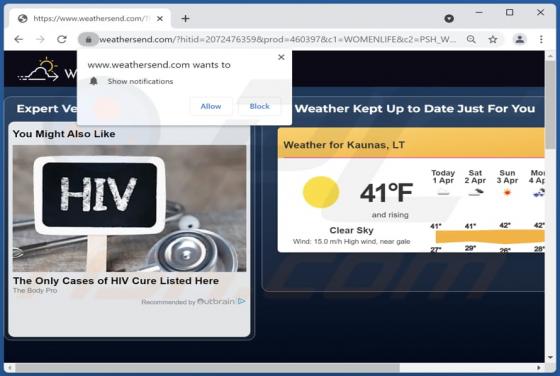560x376 pixels.
Task: Click the 'Weather for Kaunas, LT' header
Action: [x=344, y=145]
